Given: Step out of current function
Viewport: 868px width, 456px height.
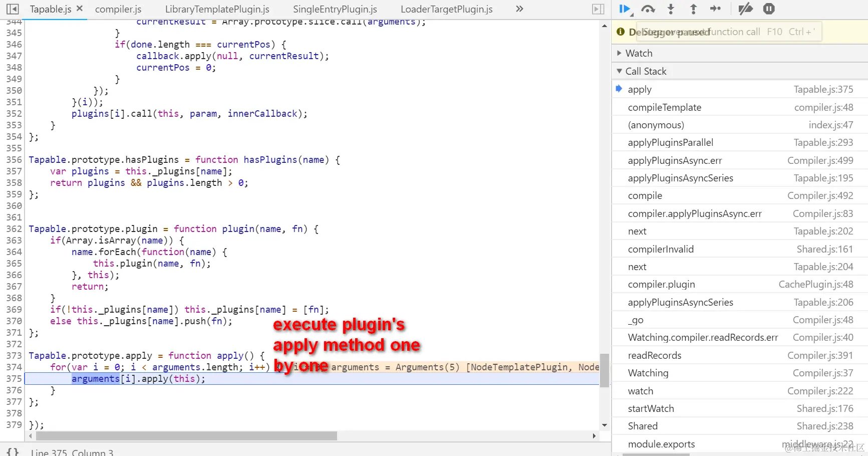Looking at the screenshot, I should coord(693,9).
